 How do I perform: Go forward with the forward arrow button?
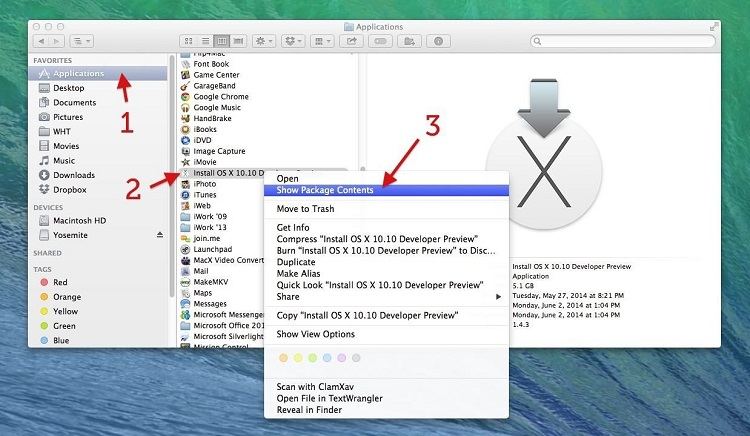pyautogui.click(x=56, y=41)
